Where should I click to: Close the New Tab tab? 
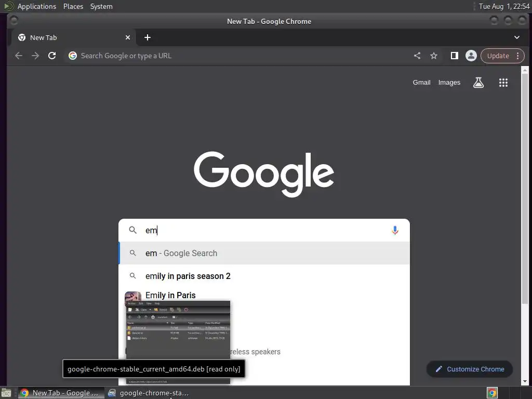(128, 37)
